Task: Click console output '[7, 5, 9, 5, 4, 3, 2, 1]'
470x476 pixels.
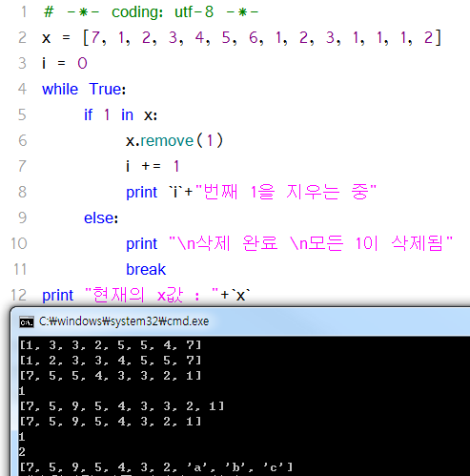Action: pyautogui.click(x=111, y=422)
